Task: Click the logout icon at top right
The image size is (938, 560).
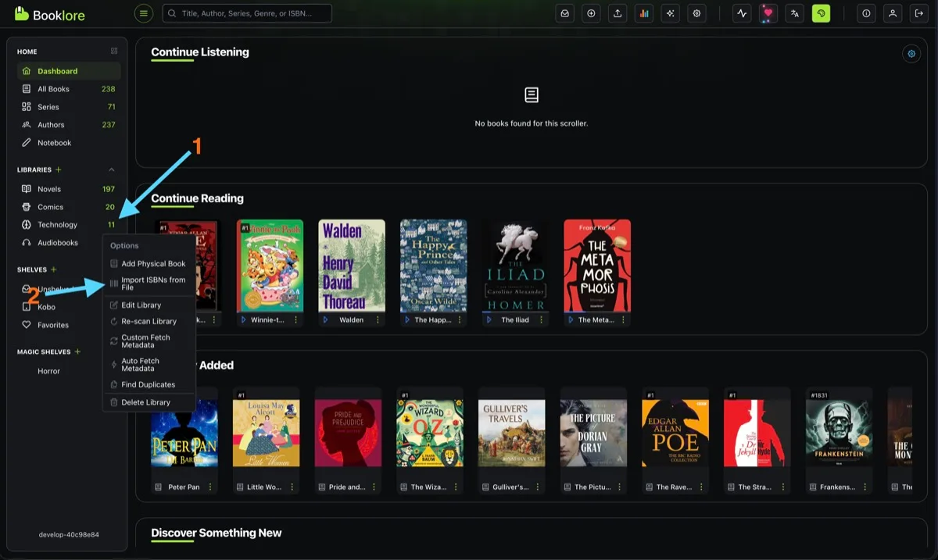Action: 919,13
